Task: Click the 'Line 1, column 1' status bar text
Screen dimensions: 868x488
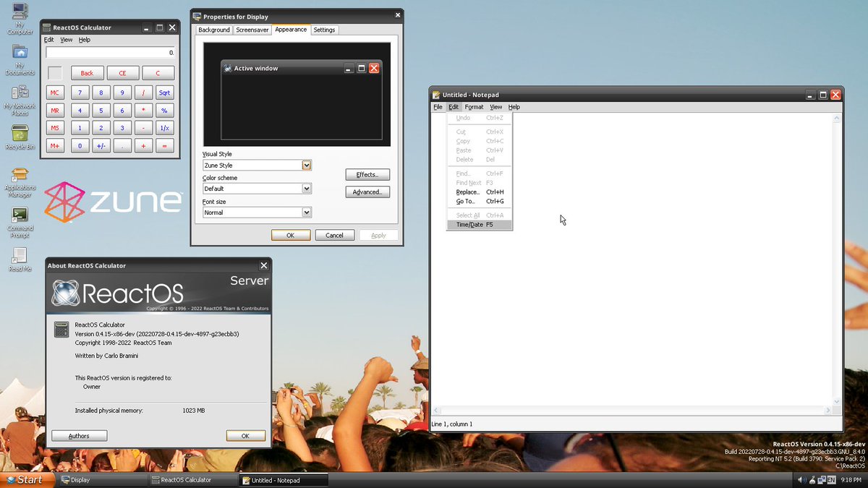Action: 452,424
